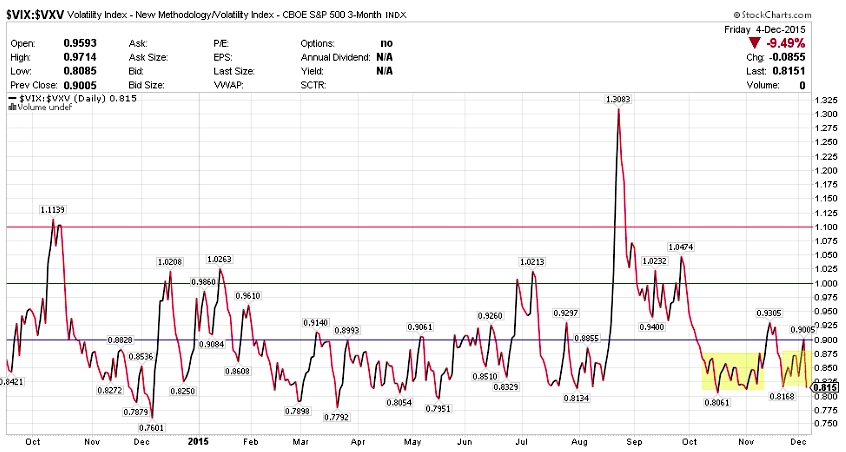Viewport: 846px width, 452px height.
Task: Select the Chg value -0.0855
Action: click(x=786, y=57)
